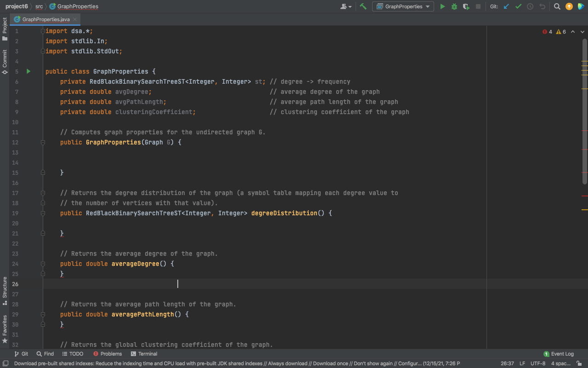Start the debugger
The image size is (588, 368).
pyautogui.click(x=454, y=6)
